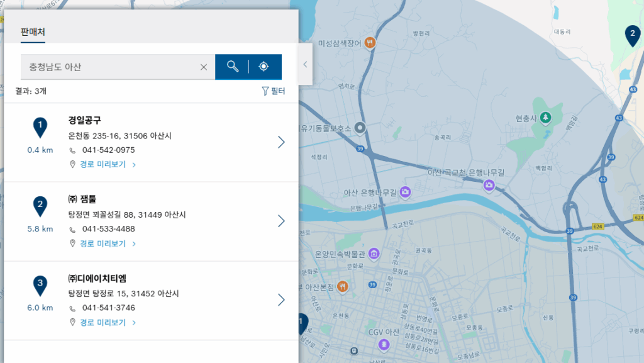Open 경로 미리보기 for ㈜디에이치티엠

tap(108, 322)
